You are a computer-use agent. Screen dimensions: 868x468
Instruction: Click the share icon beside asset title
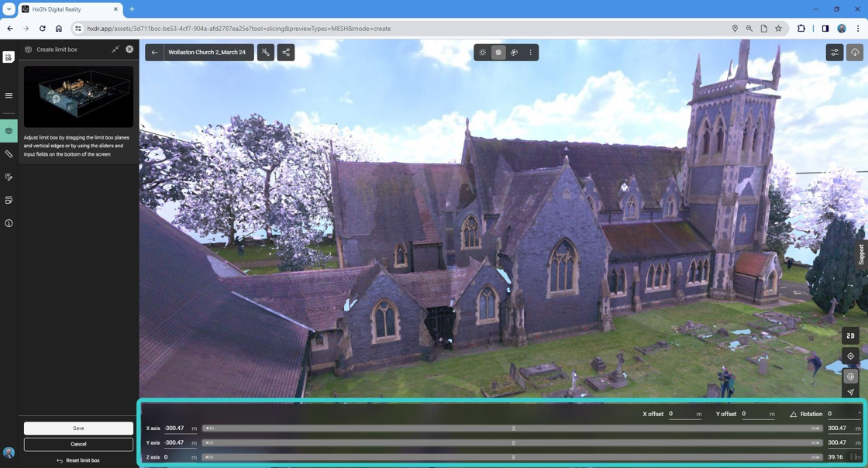click(x=286, y=53)
